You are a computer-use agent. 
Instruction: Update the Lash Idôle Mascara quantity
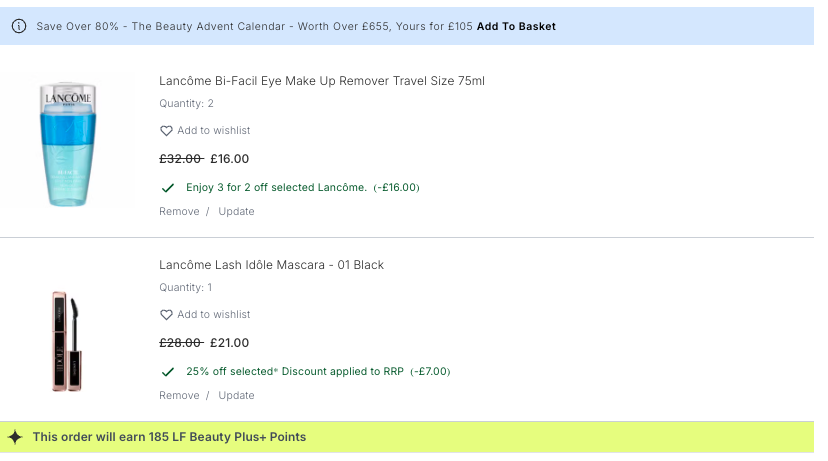[x=236, y=395]
